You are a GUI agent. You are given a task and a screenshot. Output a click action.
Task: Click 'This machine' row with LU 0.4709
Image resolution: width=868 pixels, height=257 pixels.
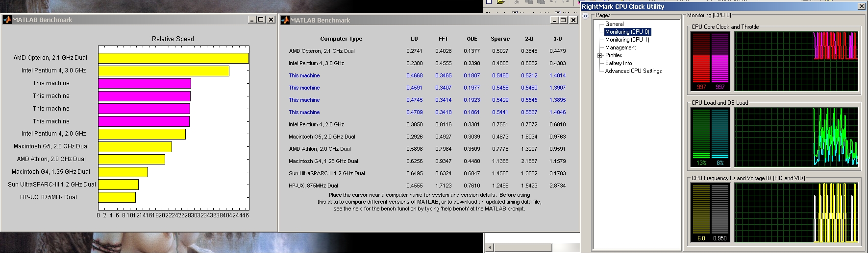(304, 112)
